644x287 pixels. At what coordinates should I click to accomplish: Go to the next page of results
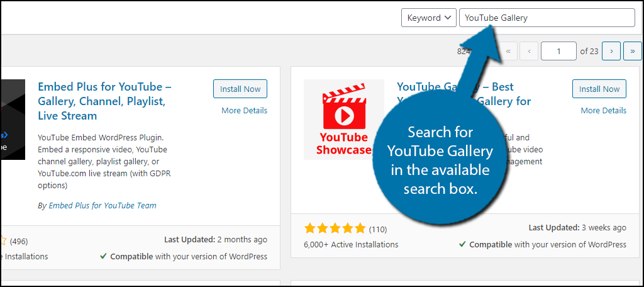611,51
